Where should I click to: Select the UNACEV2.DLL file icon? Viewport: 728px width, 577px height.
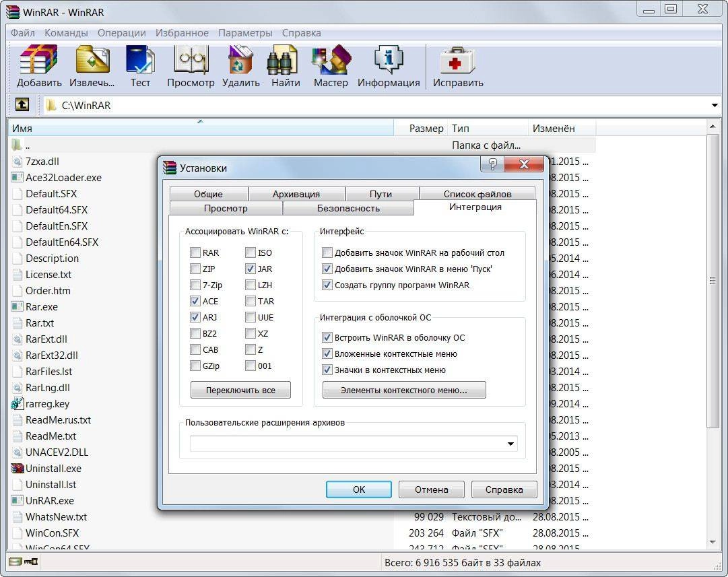(x=18, y=452)
